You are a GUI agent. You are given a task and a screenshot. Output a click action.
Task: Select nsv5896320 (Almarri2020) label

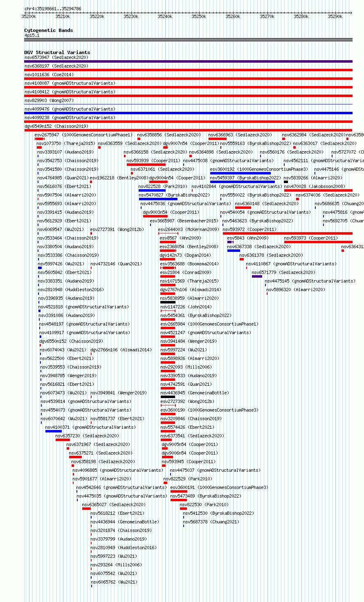(x=296, y=290)
